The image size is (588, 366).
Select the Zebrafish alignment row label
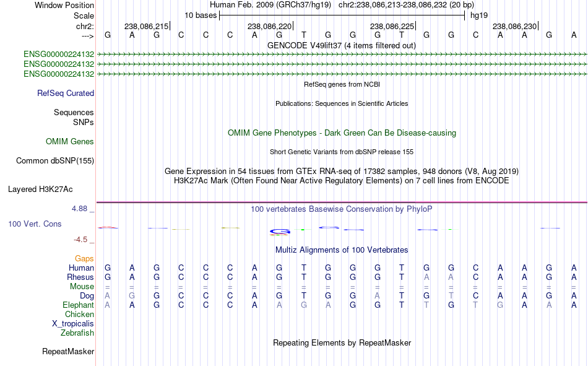(x=77, y=333)
